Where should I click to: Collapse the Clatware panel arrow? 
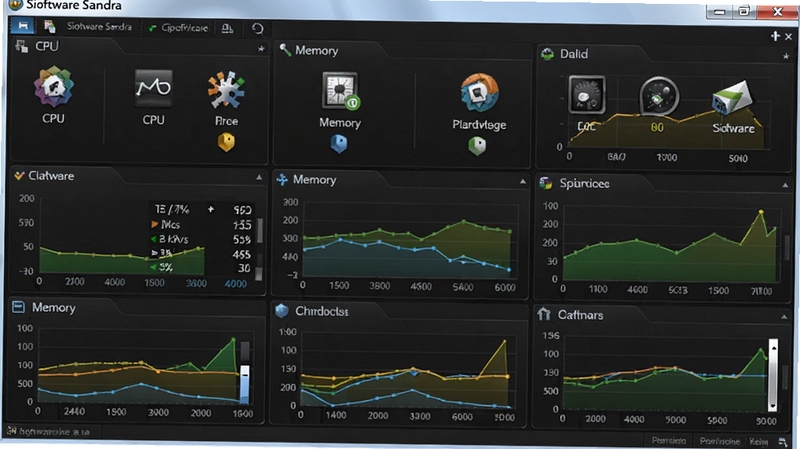point(259,177)
